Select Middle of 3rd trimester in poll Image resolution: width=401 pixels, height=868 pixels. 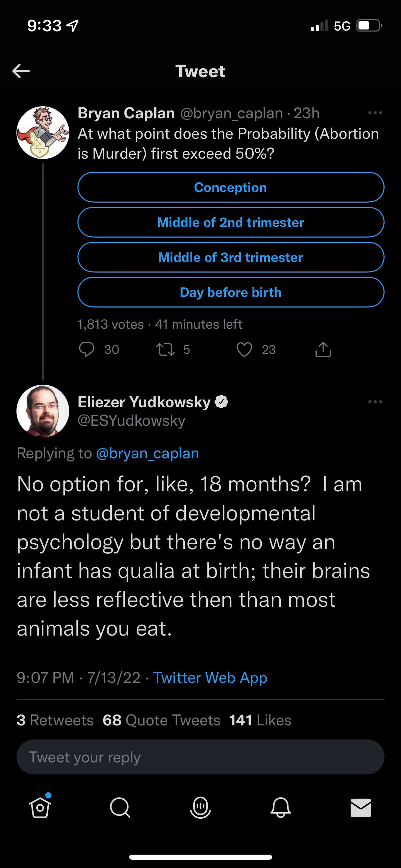pyautogui.click(x=230, y=257)
